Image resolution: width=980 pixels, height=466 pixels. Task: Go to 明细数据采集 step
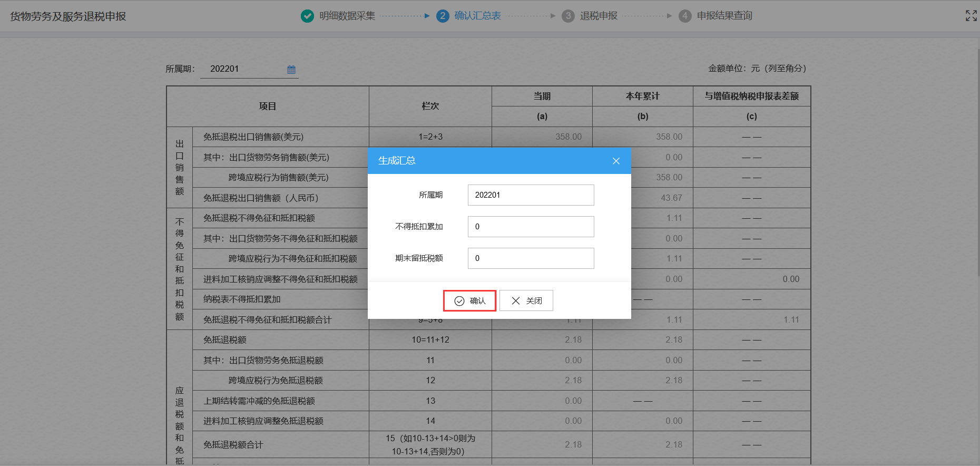point(347,16)
